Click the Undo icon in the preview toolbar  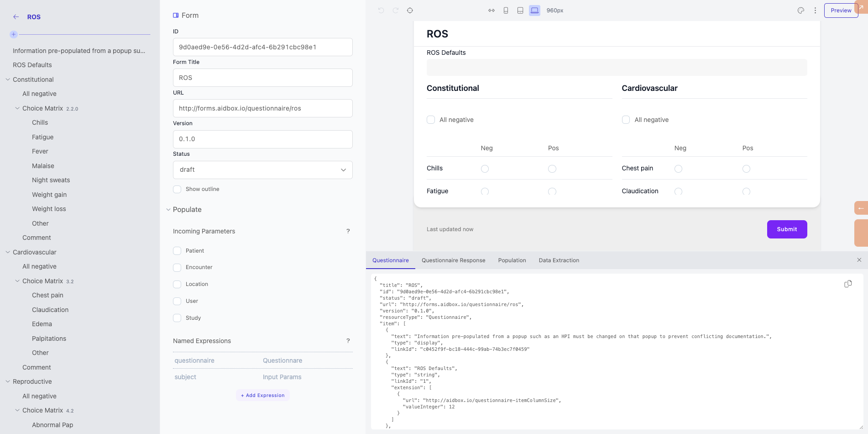coord(381,10)
